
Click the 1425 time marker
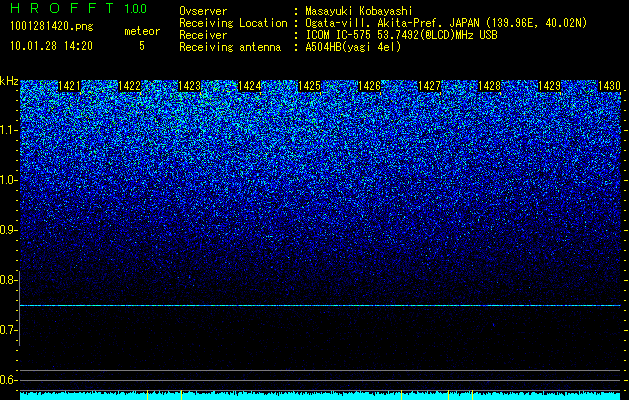click(310, 86)
